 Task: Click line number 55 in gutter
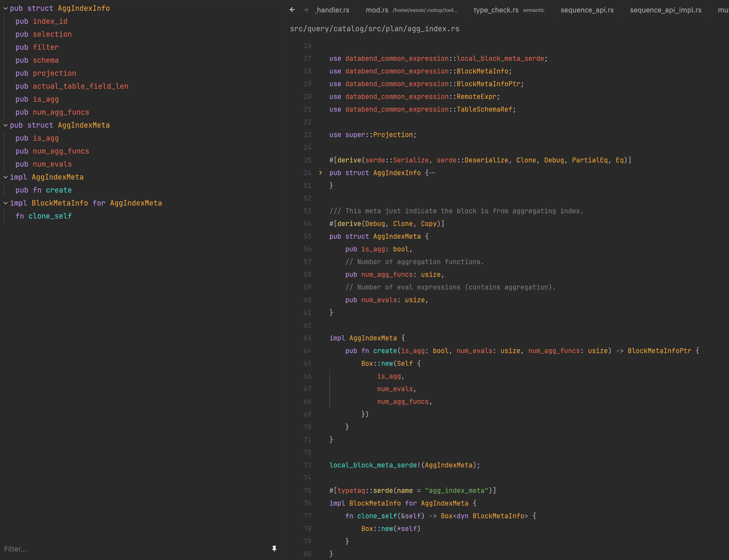(307, 237)
